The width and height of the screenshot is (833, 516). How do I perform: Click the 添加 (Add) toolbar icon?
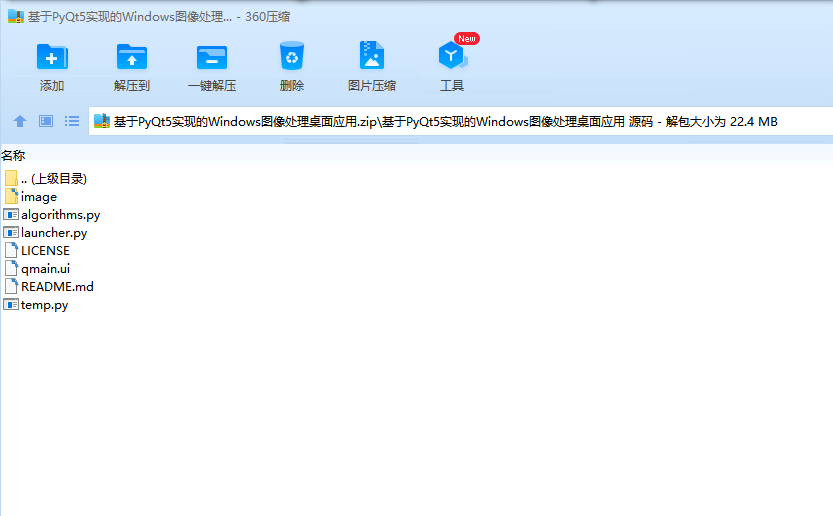tap(52, 57)
